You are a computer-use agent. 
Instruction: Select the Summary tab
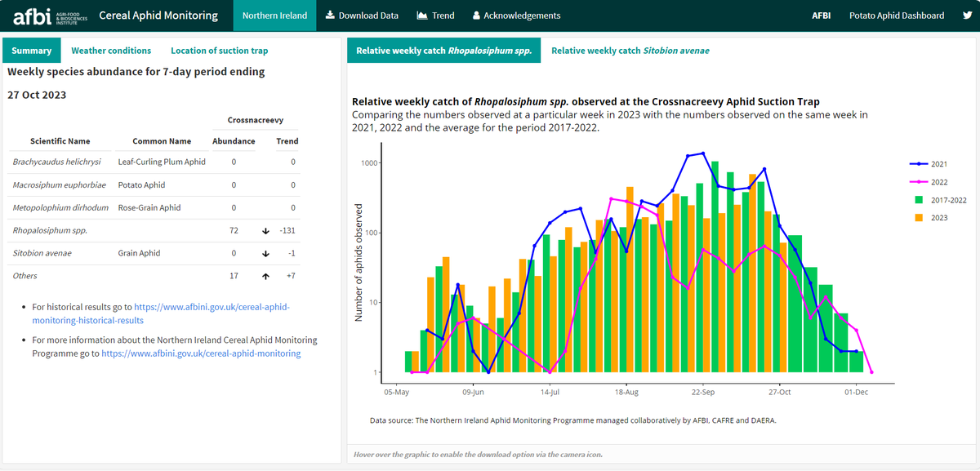click(31, 50)
